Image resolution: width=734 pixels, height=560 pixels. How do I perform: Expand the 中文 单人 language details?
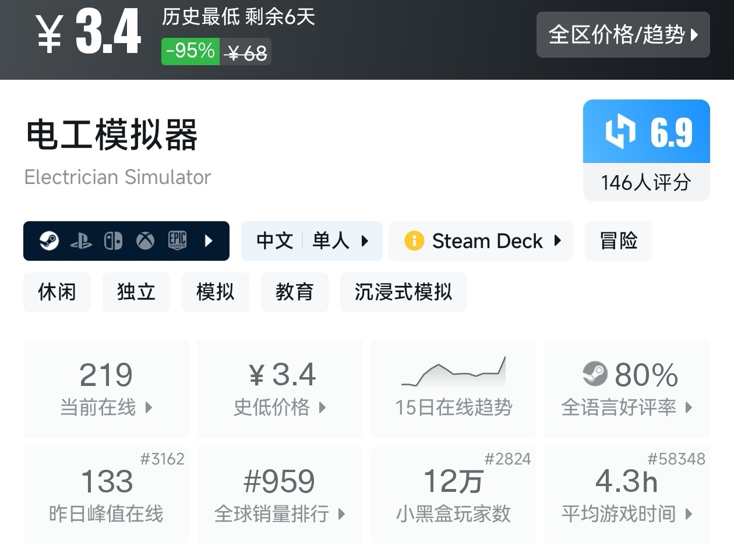pos(312,241)
